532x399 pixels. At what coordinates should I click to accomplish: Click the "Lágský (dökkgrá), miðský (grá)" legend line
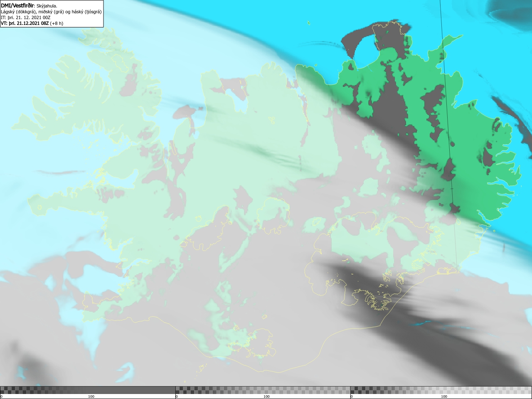tap(51, 12)
